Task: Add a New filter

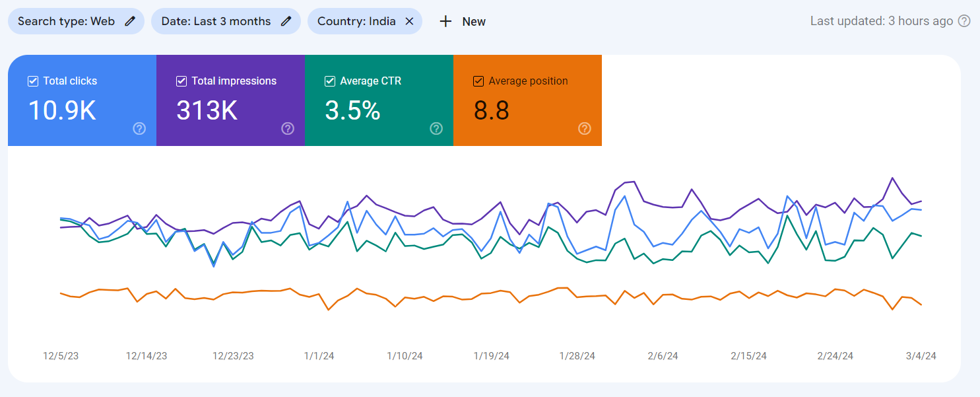Action: 463,21
